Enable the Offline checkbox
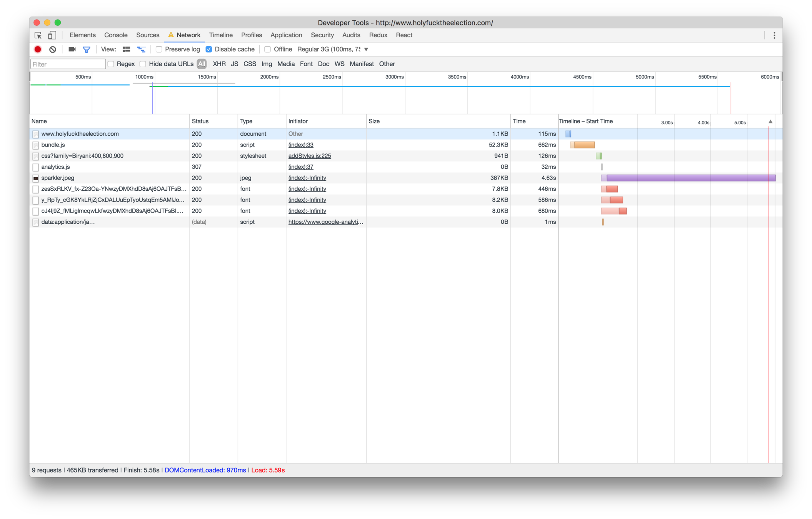 click(x=268, y=49)
